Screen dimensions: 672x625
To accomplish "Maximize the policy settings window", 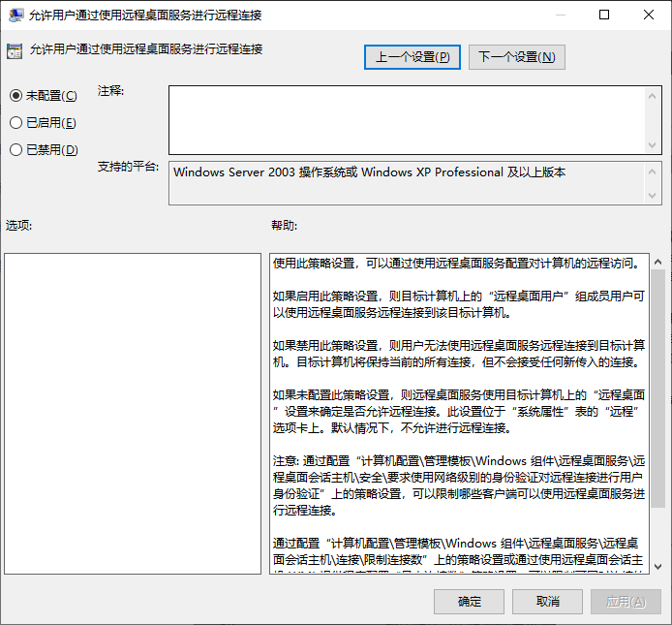I will [x=604, y=15].
